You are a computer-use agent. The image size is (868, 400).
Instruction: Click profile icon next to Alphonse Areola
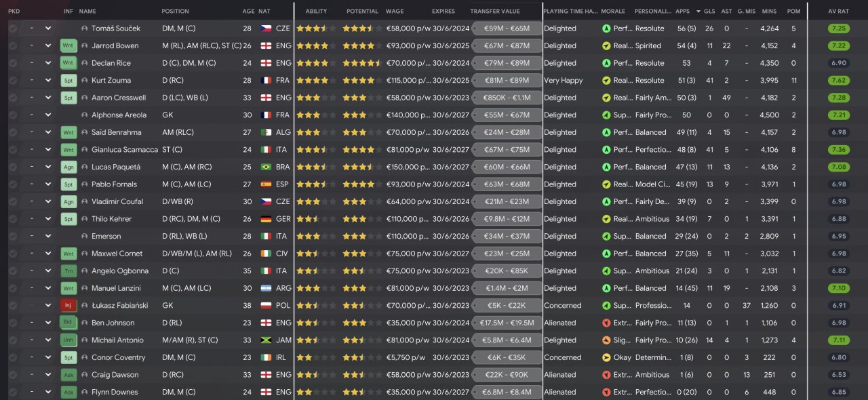(84, 115)
